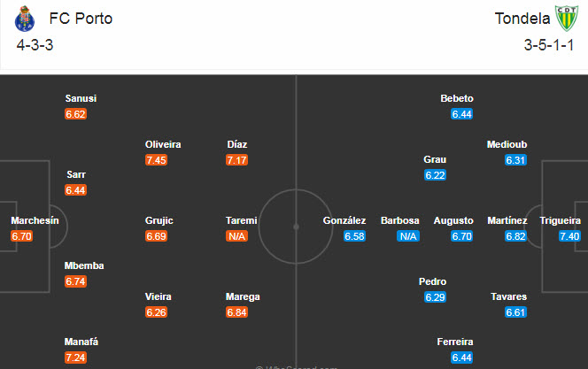Click the Tondela club crest
The height and width of the screenshot is (369, 588).
(563, 19)
